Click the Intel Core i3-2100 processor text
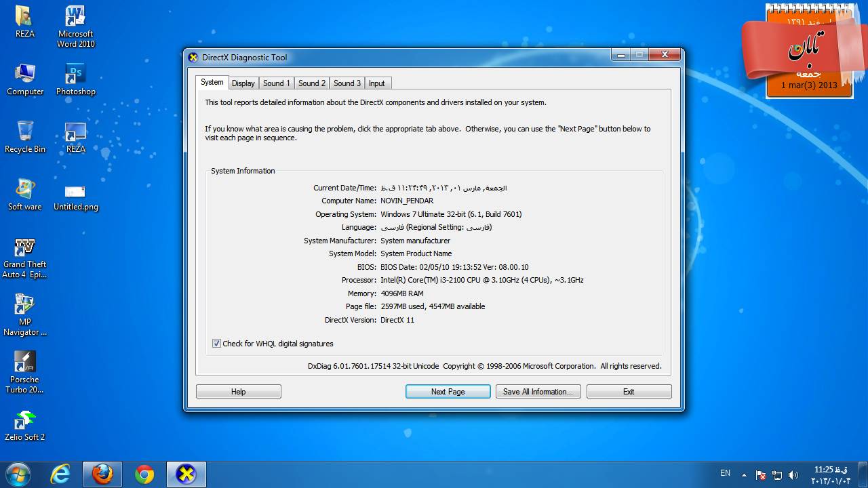 tap(482, 280)
